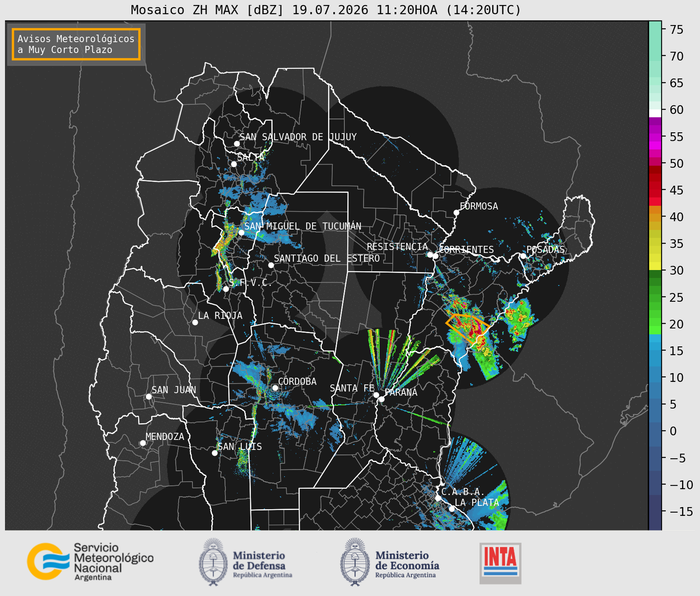Click the La Plata city marker dot
The height and width of the screenshot is (596, 700).
tap(452, 509)
